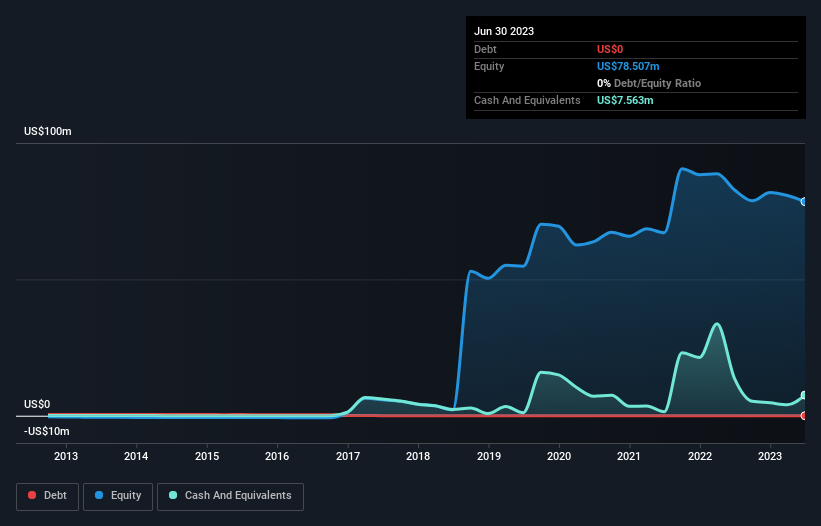Screen dimensions: 821x526
Task: Toggle the Debt series legend button
Action: 48,496
